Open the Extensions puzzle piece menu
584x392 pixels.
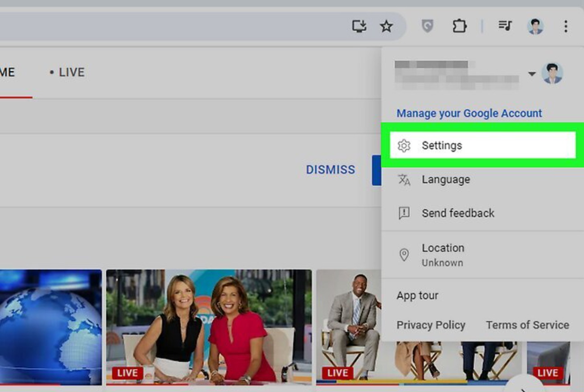(459, 26)
